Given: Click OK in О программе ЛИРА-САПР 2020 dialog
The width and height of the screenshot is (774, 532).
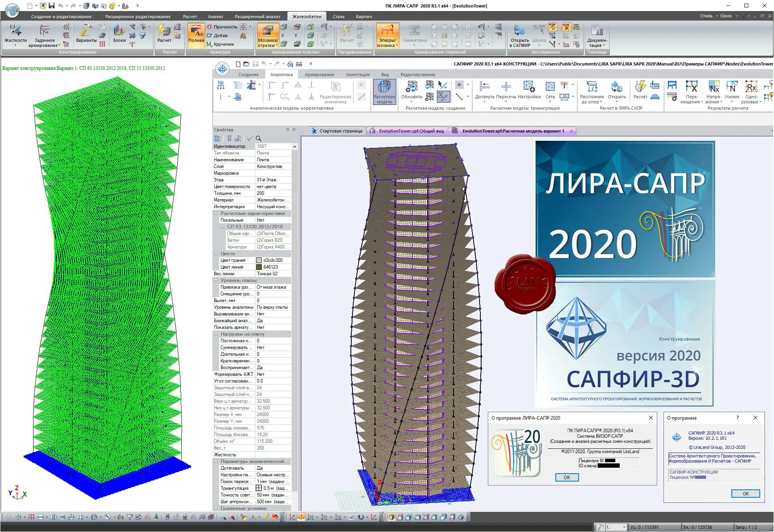Looking at the screenshot, I should coord(567,477).
